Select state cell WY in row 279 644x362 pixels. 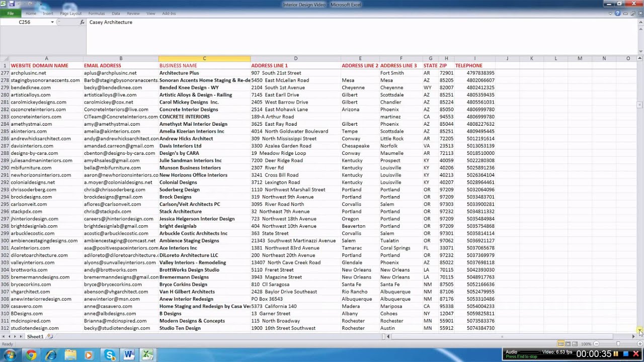pos(430,87)
